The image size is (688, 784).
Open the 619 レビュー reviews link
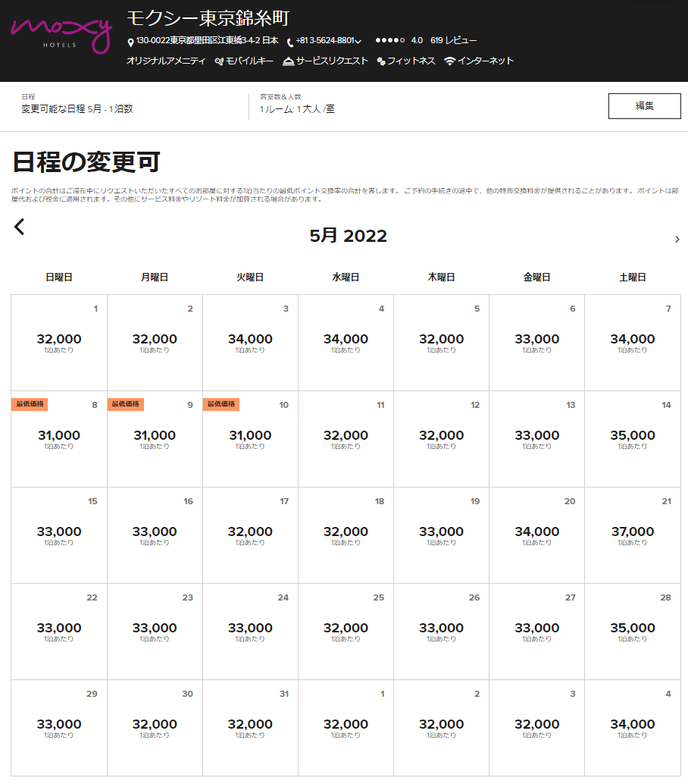pos(453,41)
